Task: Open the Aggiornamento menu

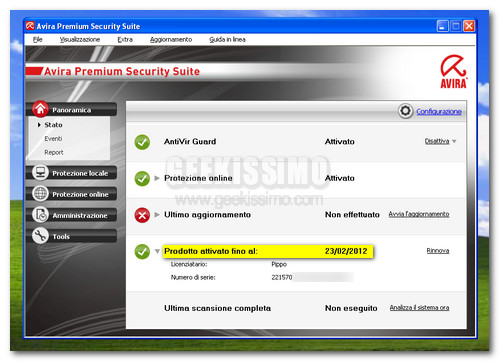Action: tap(171, 39)
